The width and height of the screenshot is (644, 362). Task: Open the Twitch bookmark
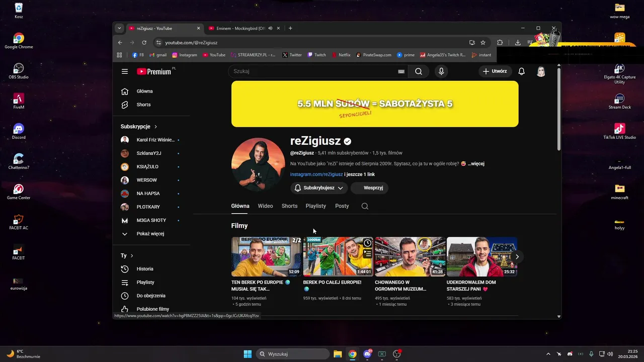317,55
